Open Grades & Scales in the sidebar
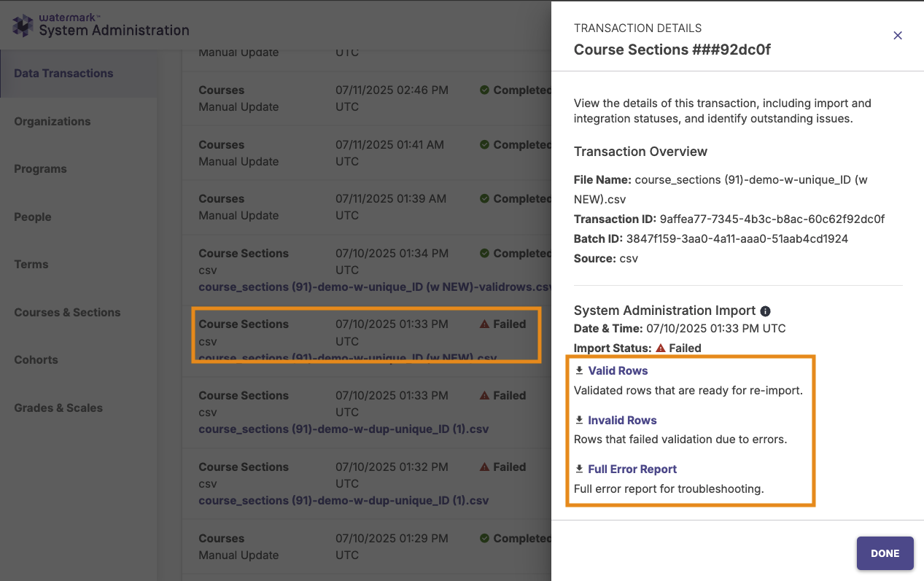 [x=58, y=408]
